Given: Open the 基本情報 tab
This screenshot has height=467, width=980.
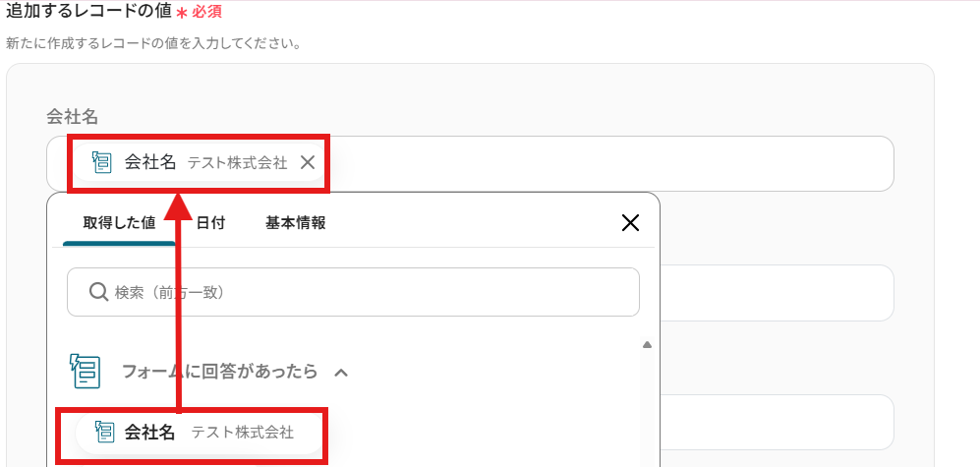Looking at the screenshot, I should [295, 222].
